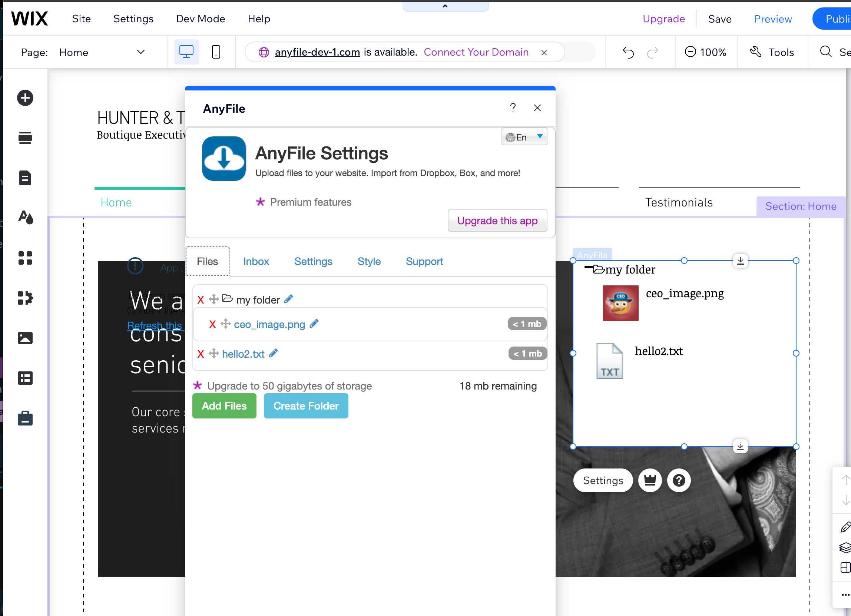Image resolution: width=851 pixels, height=616 pixels.
Task: Open the 100% zoom control
Action: click(705, 52)
